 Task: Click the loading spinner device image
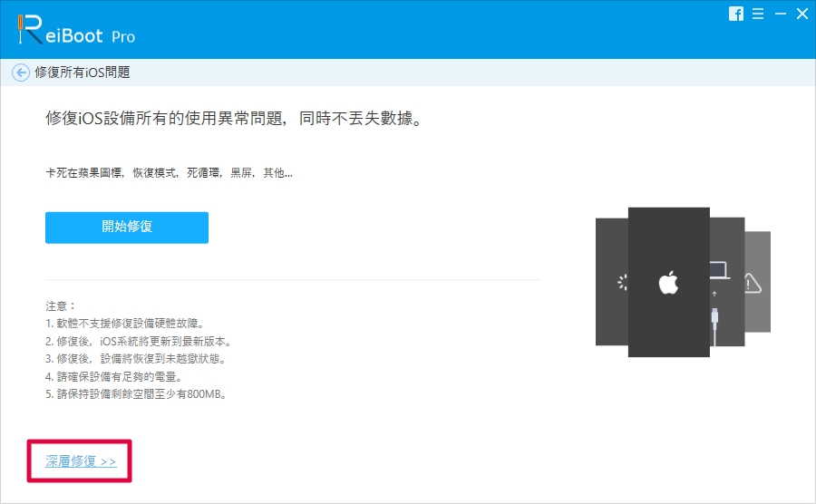click(612, 282)
